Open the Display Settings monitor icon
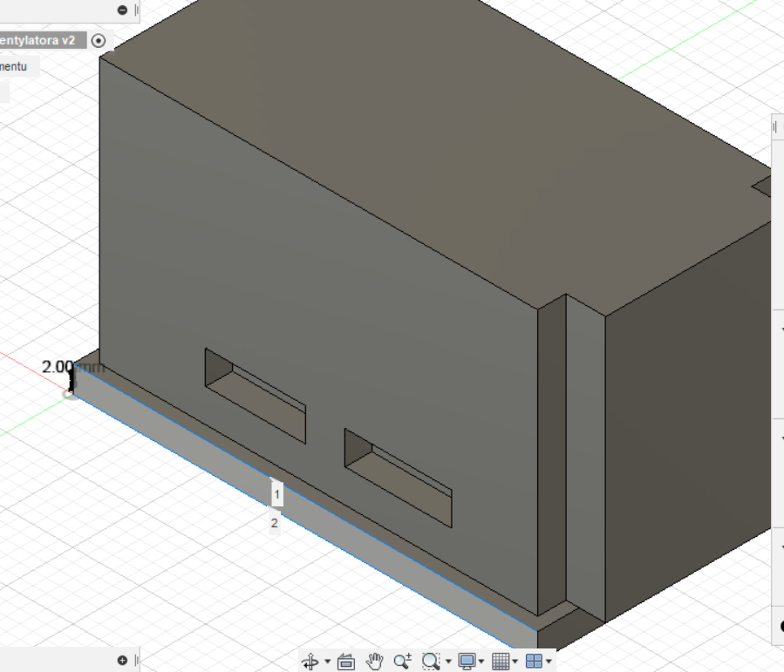Screen dimensions: 784x672 coord(467,661)
